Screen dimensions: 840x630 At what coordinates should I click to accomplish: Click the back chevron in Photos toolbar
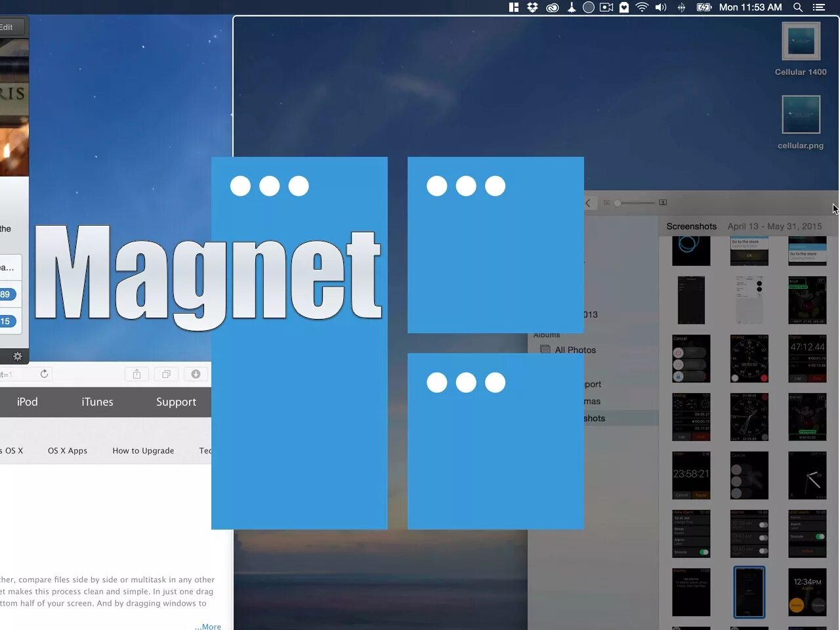tap(588, 203)
